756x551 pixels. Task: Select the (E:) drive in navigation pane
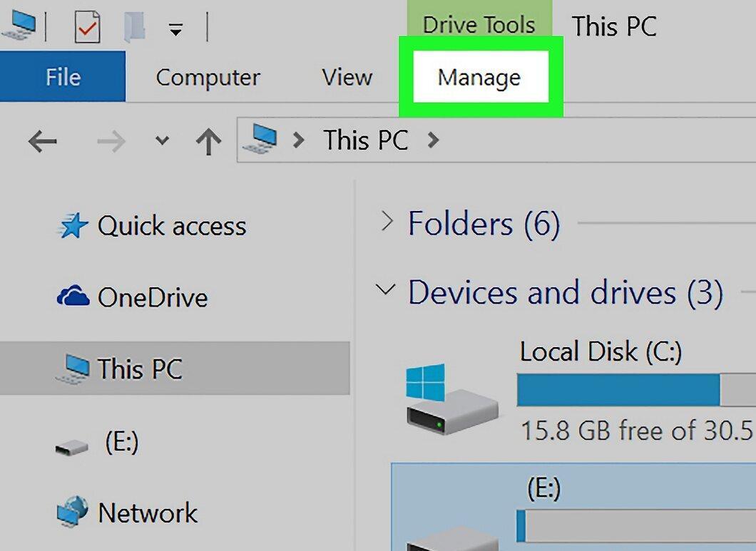pyautogui.click(x=96, y=441)
